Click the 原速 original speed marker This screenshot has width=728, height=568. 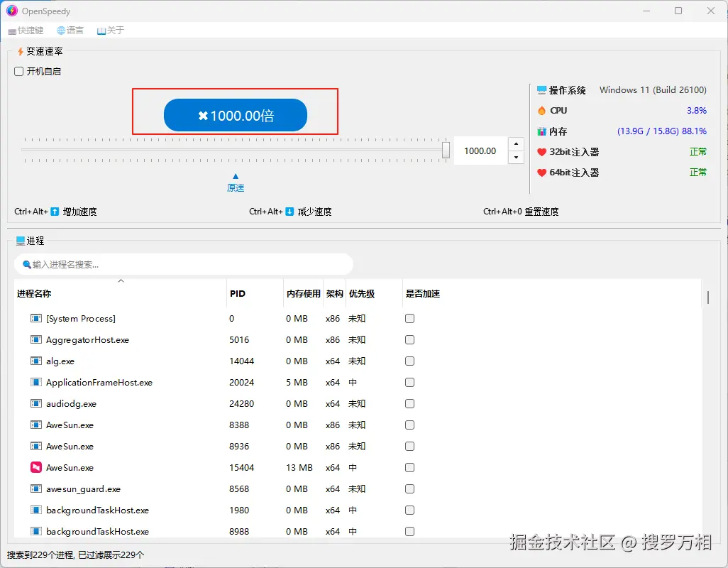tap(236, 183)
